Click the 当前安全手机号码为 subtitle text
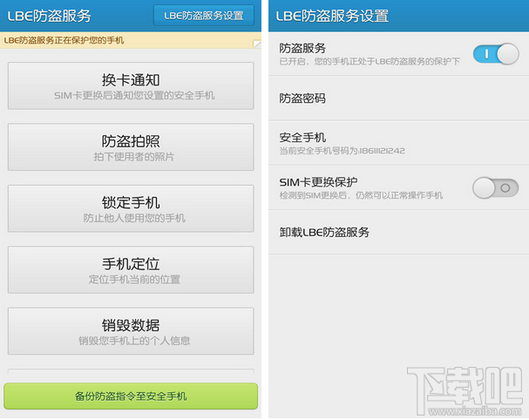The height and width of the screenshot is (420, 529). point(342,151)
